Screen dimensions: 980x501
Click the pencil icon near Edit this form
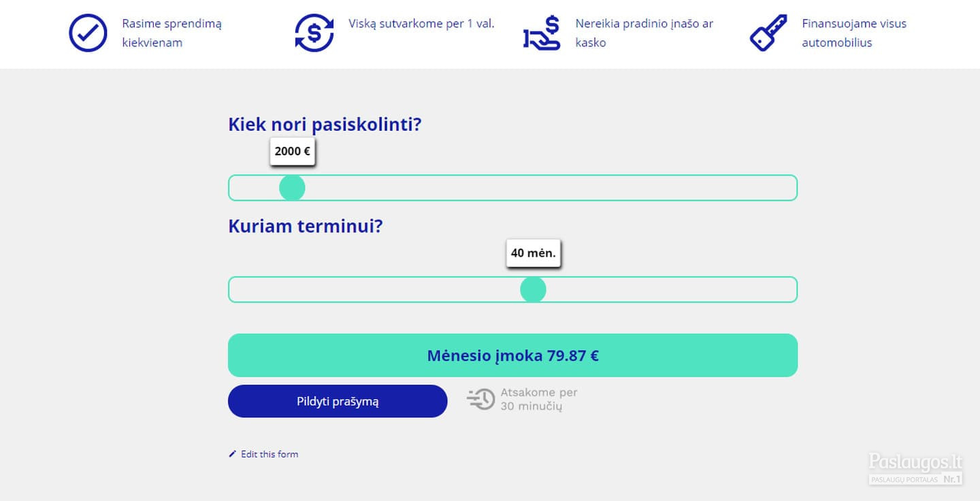(232, 454)
